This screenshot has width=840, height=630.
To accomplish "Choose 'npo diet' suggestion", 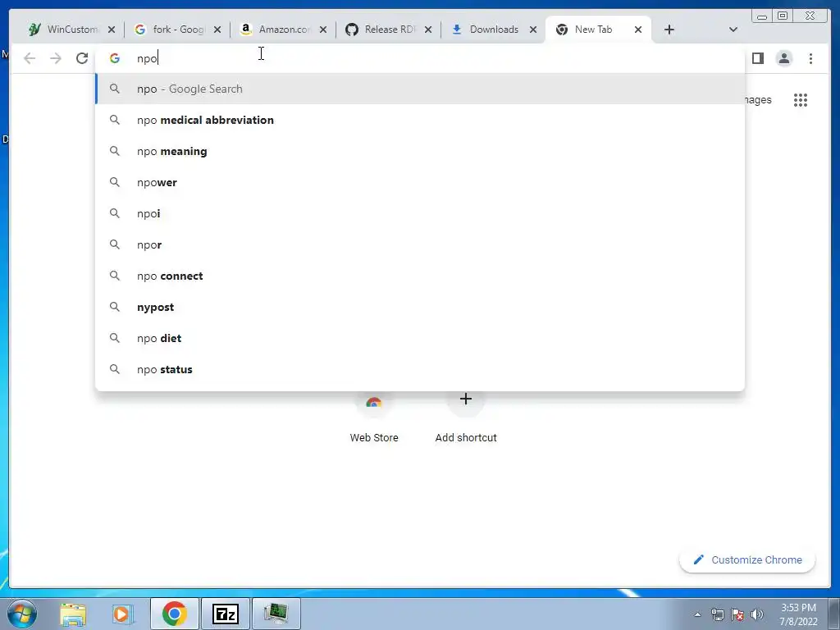I will pos(420,338).
